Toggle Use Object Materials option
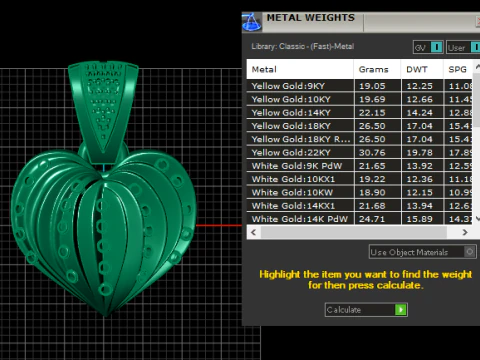Viewport: 480px width, 360px height. coord(422,252)
